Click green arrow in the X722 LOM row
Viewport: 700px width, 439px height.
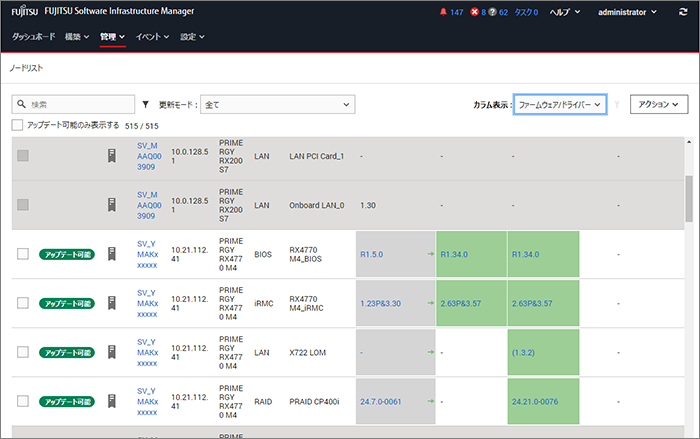[431, 352]
